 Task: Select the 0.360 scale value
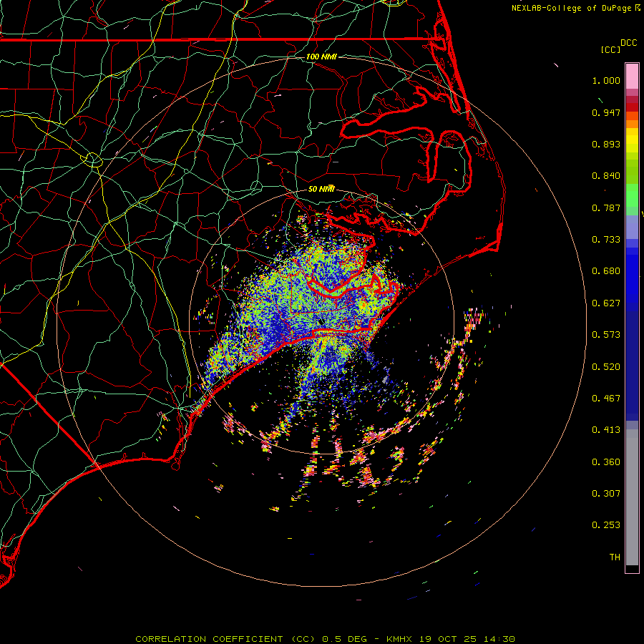coord(606,462)
